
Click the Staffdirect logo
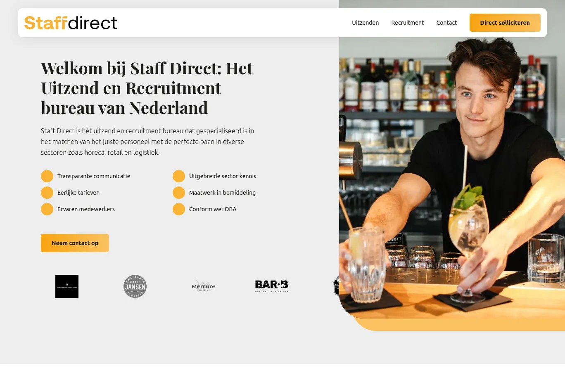coord(71,23)
